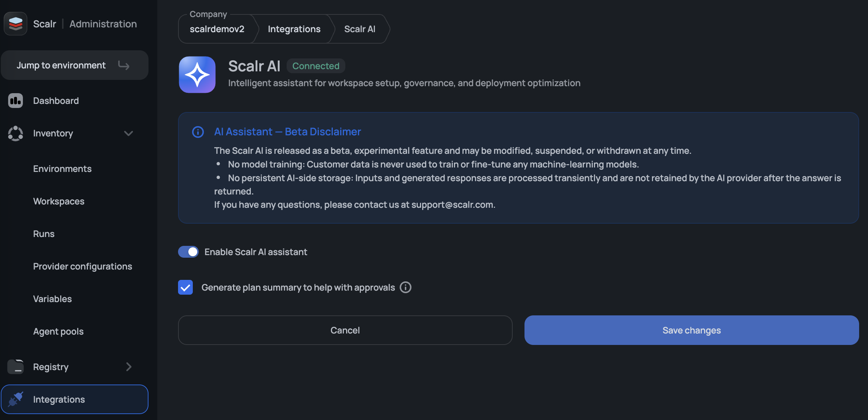Open Agent pools in the sidebar
868x420 pixels.
coord(58,331)
